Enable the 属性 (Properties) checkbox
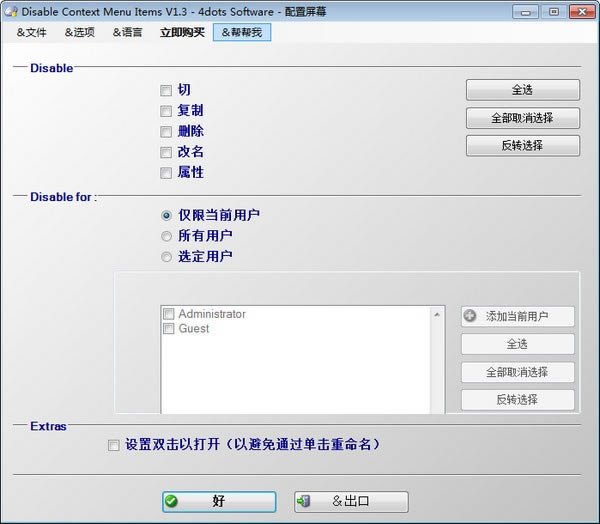The width and height of the screenshot is (600, 524). click(166, 173)
